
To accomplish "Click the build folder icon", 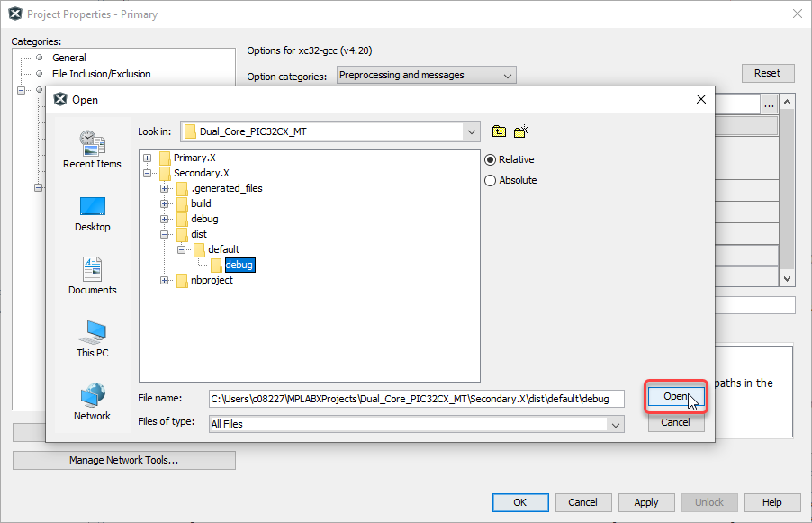I will (182, 203).
